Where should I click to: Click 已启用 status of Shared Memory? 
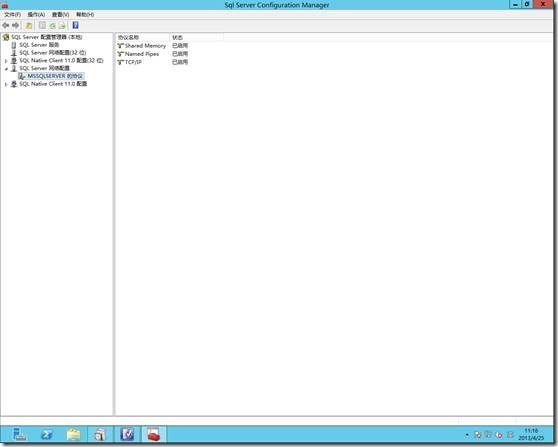pos(180,46)
